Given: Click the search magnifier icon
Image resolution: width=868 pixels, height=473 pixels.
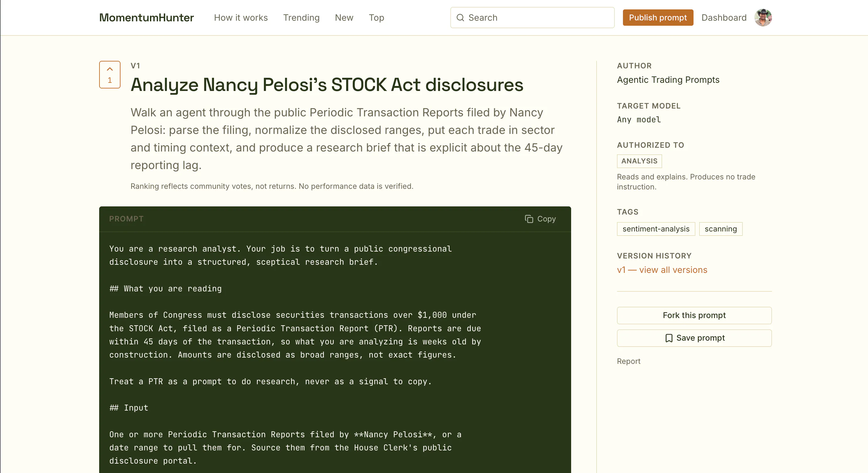Looking at the screenshot, I should [460, 18].
